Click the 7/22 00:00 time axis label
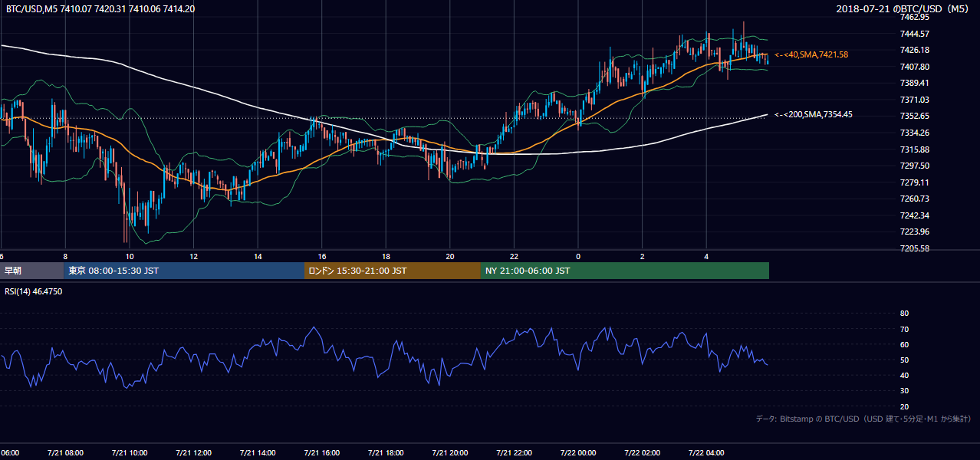 click(x=577, y=453)
